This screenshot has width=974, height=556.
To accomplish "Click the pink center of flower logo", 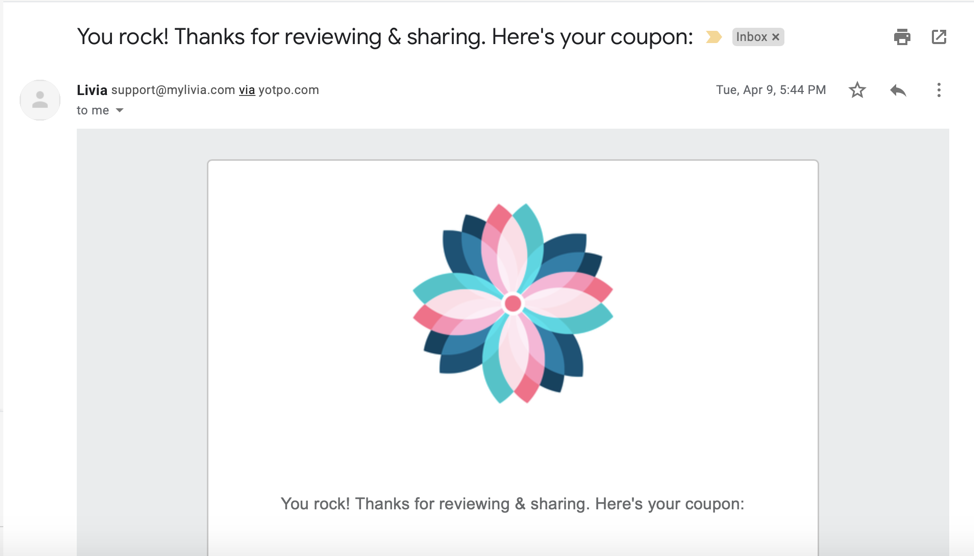I will [513, 303].
